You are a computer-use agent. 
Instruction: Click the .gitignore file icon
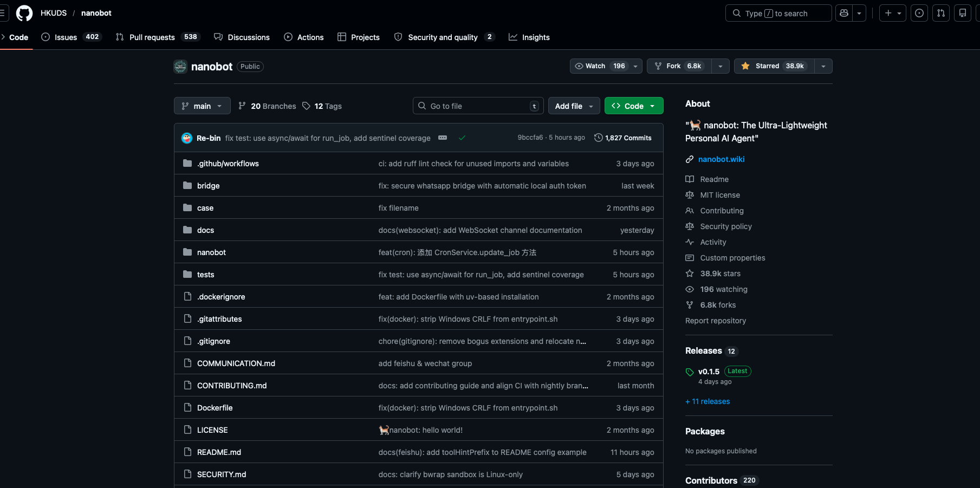pos(187,341)
